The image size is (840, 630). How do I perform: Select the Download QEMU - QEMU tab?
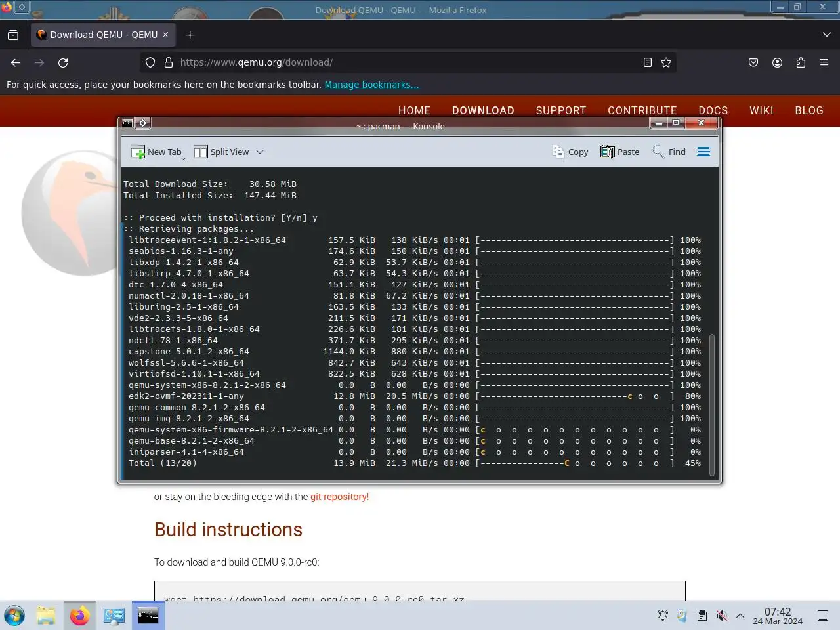pyautogui.click(x=103, y=35)
